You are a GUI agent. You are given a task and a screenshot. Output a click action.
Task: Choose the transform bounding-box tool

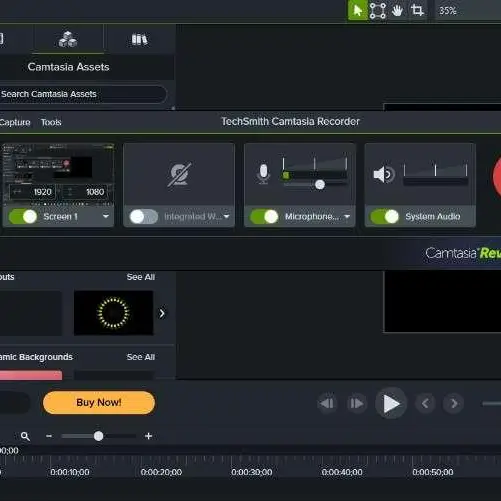coord(378,10)
